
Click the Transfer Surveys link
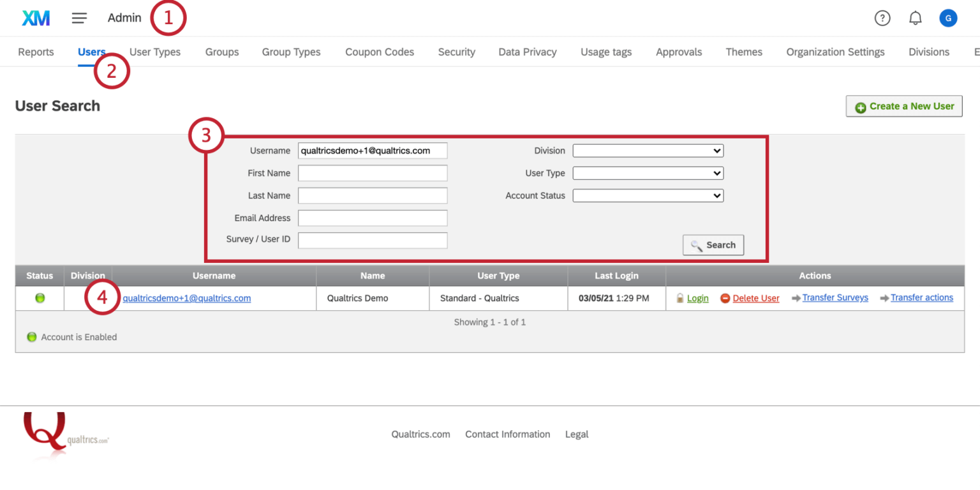[x=835, y=298]
